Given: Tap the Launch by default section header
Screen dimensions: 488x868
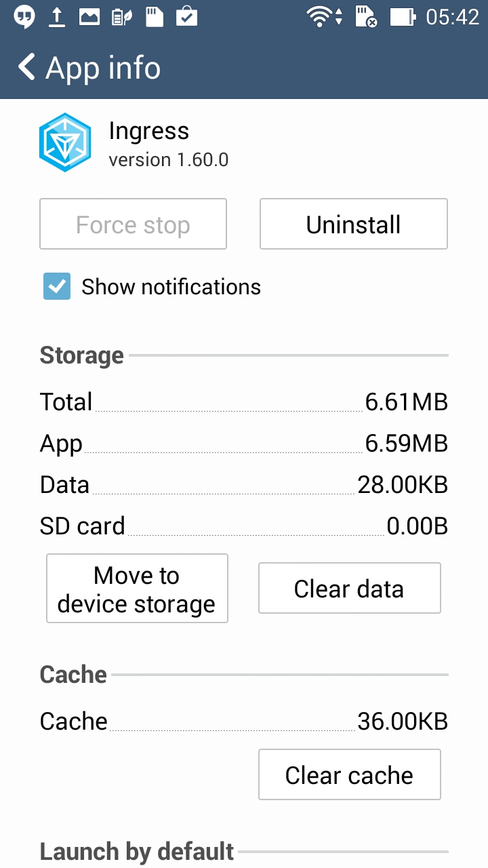Looking at the screenshot, I should point(137,851).
